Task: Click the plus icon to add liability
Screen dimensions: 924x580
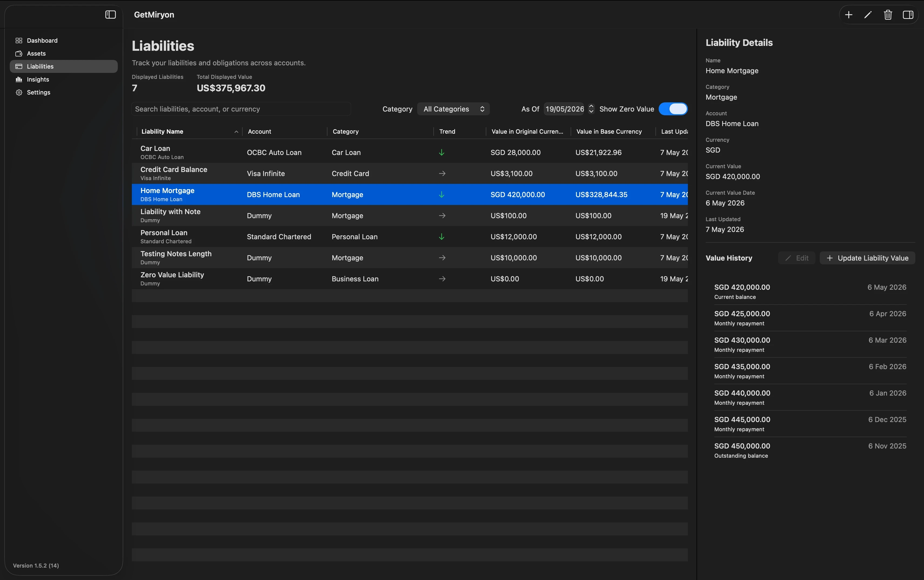Action: pos(849,15)
